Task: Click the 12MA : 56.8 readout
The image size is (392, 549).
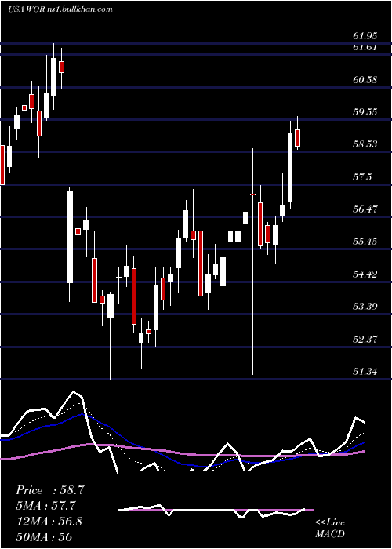Action: coord(49,521)
